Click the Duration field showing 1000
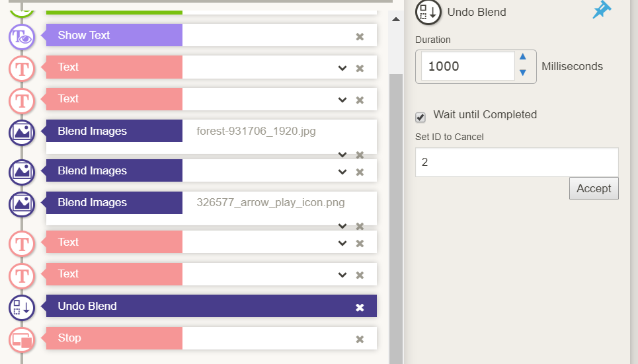 pos(468,66)
